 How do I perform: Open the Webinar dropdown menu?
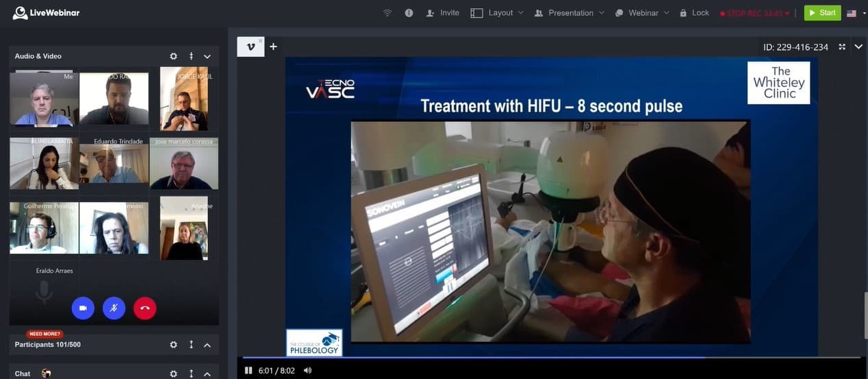(x=642, y=13)
